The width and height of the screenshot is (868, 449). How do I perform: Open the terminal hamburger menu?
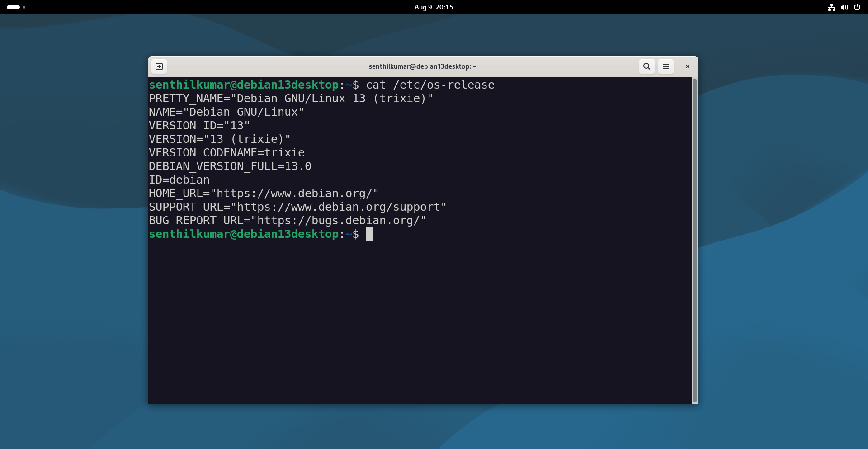[x=665, y=66]
